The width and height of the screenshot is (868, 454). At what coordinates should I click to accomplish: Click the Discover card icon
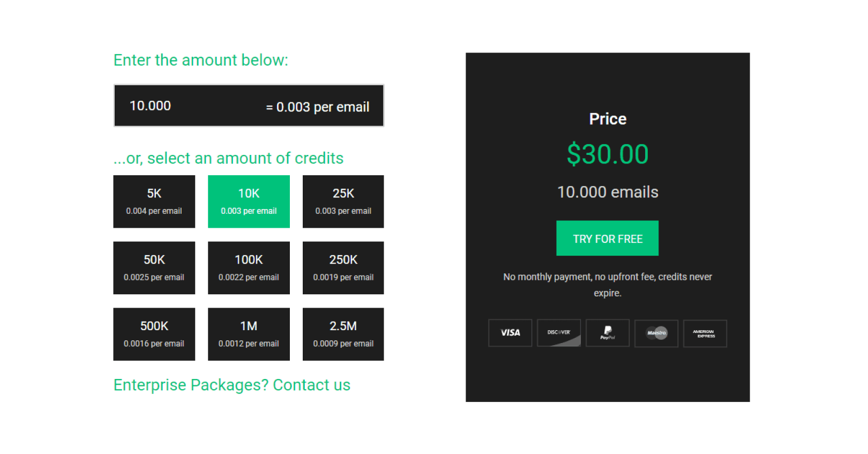pyautogui.click(x=559, y=333)
